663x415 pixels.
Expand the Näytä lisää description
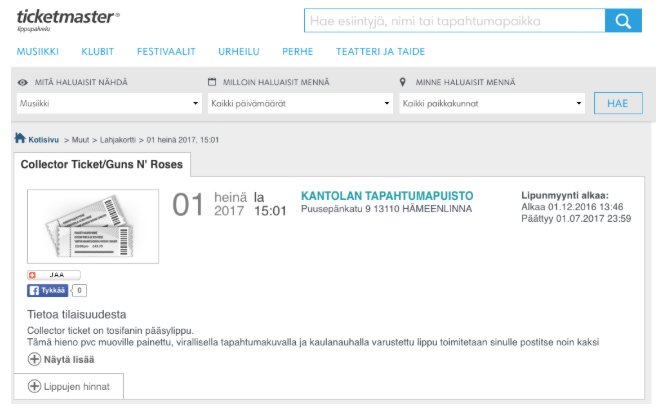[x=61, y=360]
